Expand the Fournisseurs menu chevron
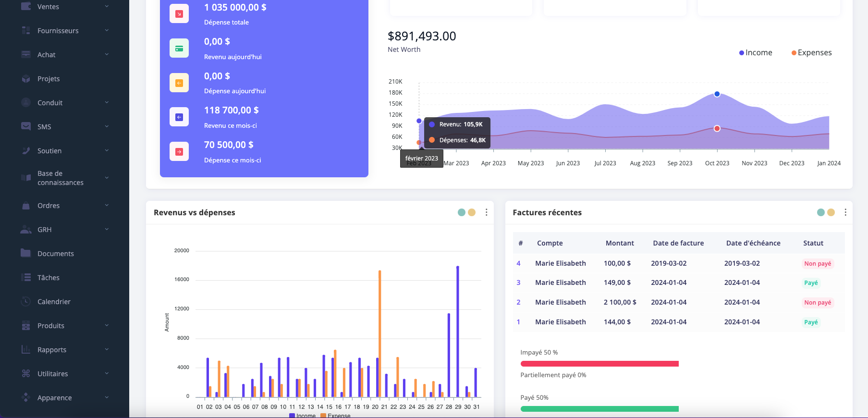 tap(107, 30)
